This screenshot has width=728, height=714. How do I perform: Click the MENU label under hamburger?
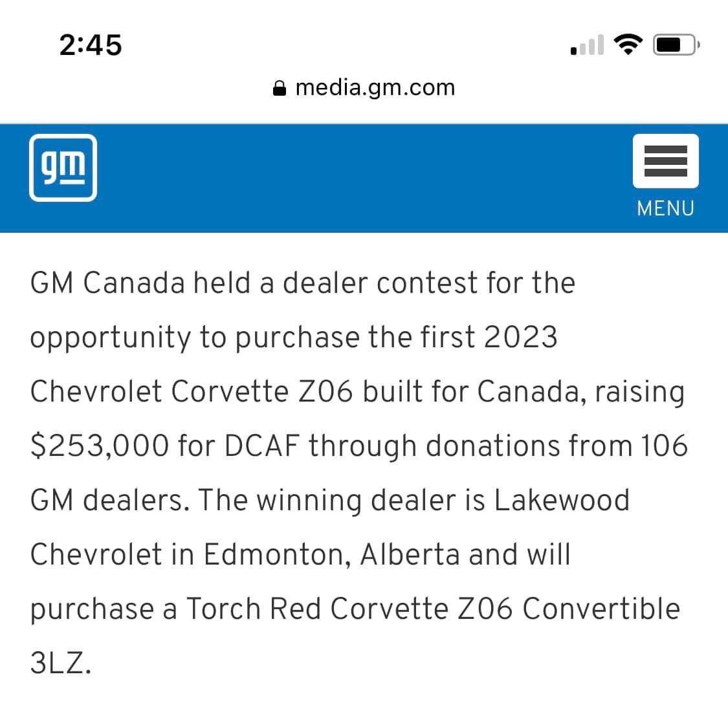click(x=665, y=208)
